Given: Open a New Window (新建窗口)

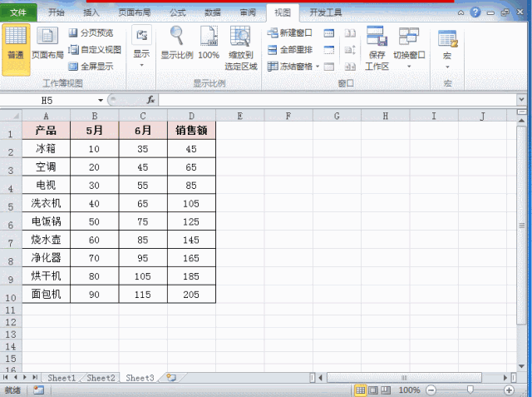Looking at the screenshot, I should tap(289, 33).
